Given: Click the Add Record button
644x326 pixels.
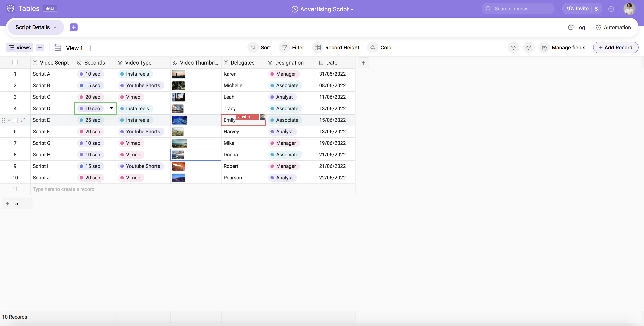Looking at the screenshot, I should (616, 47).
